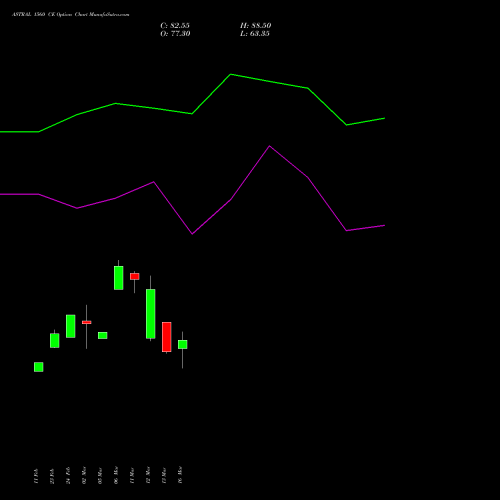Click the thin red doji candle above 02 Mar
This screenshot has height=500, width=500.
tap(87, 322)
